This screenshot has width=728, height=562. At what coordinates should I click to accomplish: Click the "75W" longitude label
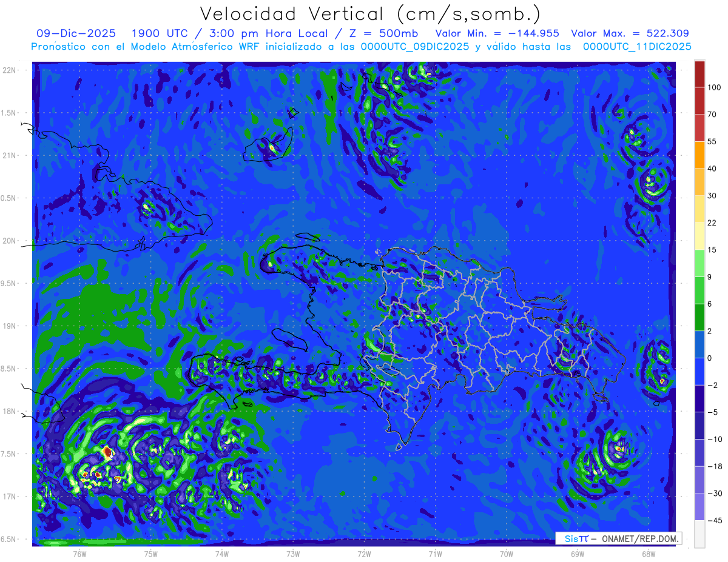(x=151, y=554)
